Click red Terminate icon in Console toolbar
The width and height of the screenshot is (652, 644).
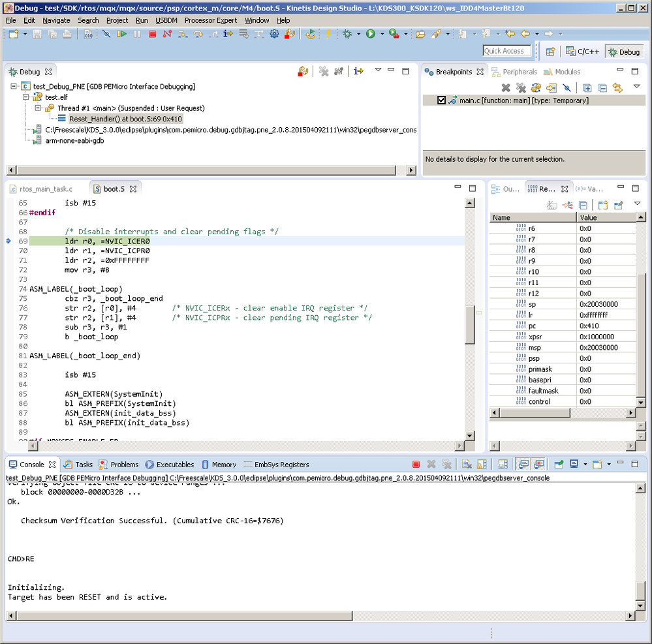416,465
